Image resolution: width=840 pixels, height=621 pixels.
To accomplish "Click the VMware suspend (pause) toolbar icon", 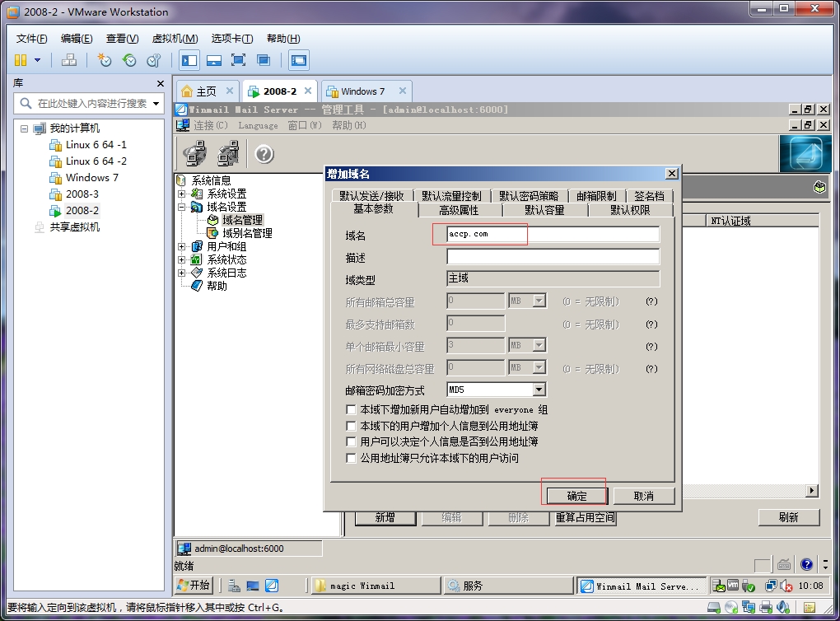I will (x=21, y=60).
